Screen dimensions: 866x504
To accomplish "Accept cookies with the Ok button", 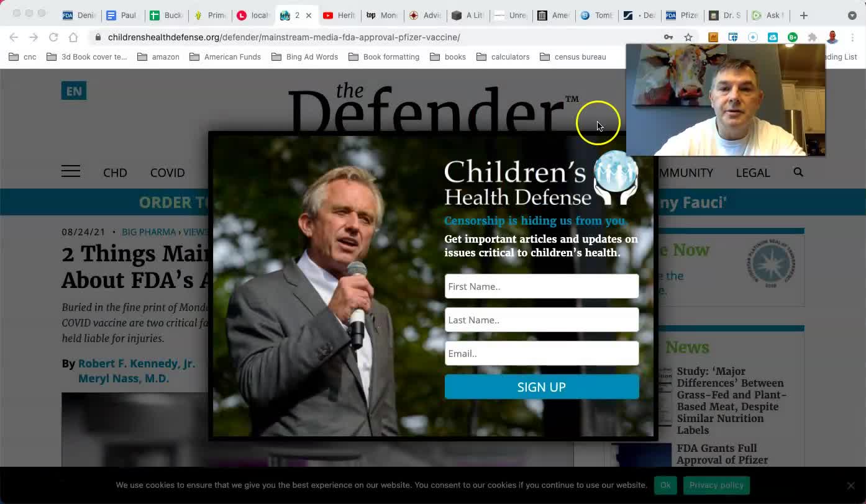I will coord(665,485).
